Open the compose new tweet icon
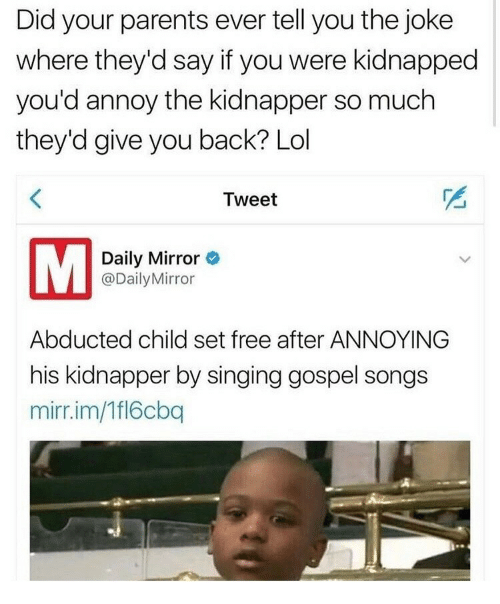The height and width of the screenshot is (604, 500). tap(456, 198)
